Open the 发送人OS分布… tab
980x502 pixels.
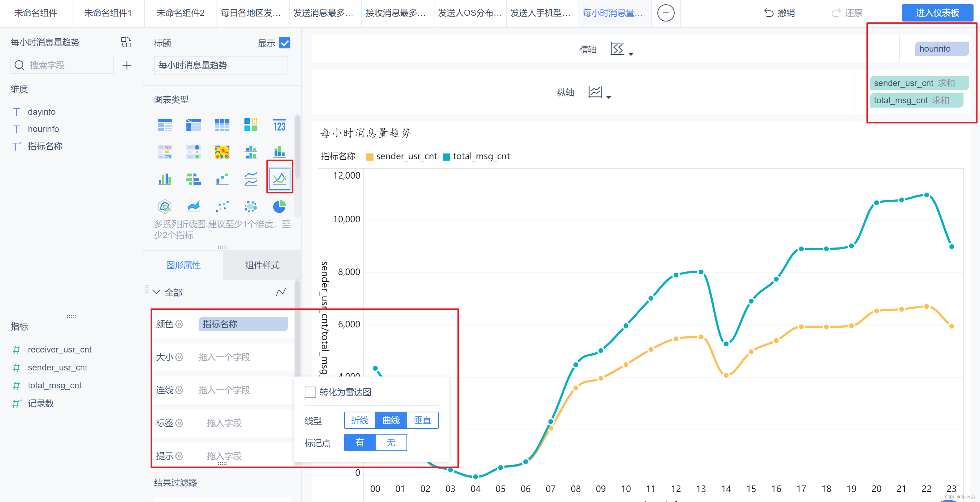click(470, 13)
